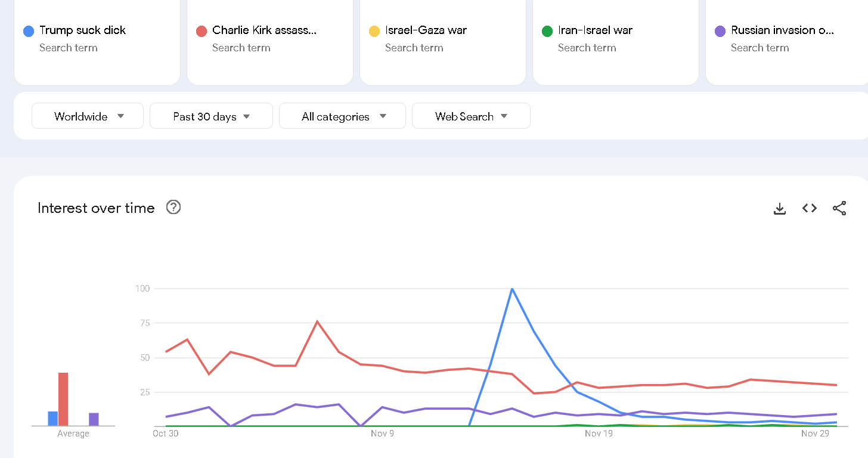This screenshot has width=868, height=458.
Task: Click the blue dot on first term card
Action: pyautogui.click(x=29, y=31)
